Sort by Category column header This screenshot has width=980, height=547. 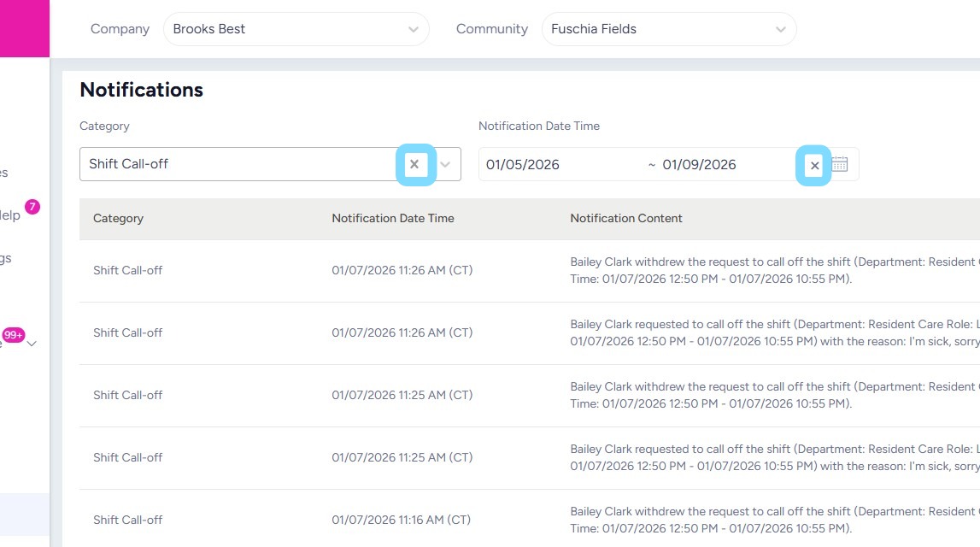[x=118, y=219]
